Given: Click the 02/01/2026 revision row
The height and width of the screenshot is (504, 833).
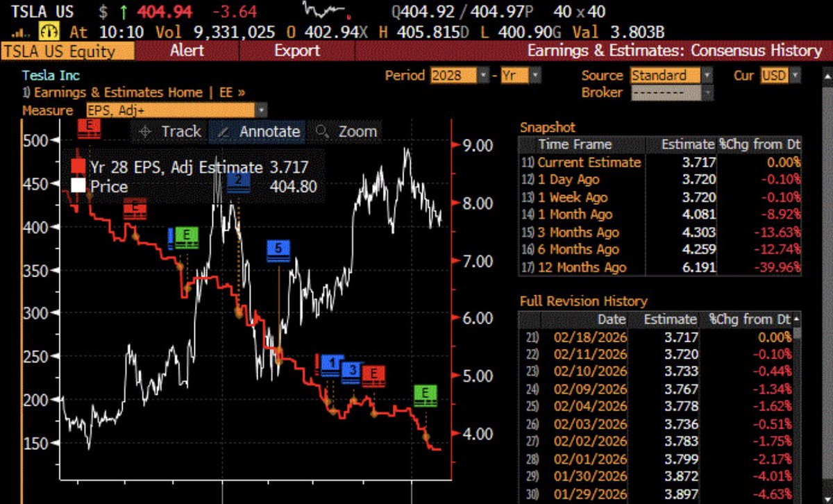Looking at the screenshot, I should tap(655, 459).
